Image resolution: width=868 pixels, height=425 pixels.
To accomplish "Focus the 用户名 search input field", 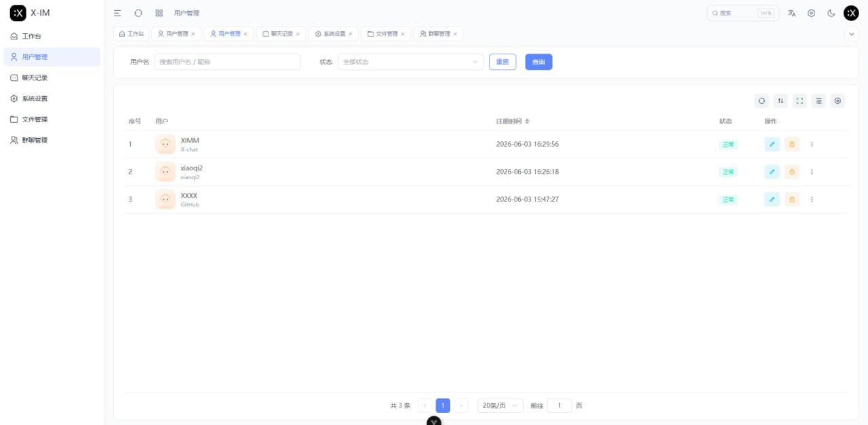I will tap(227, 62).
